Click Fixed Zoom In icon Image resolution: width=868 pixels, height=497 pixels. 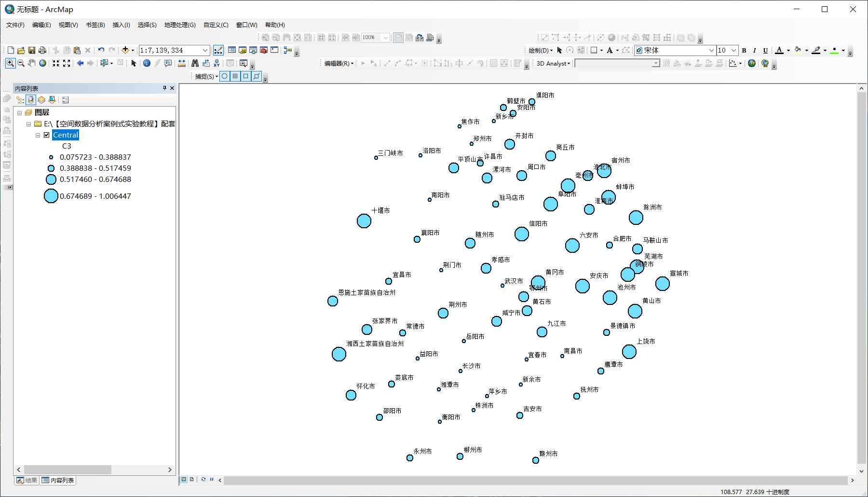click(56, 63)
